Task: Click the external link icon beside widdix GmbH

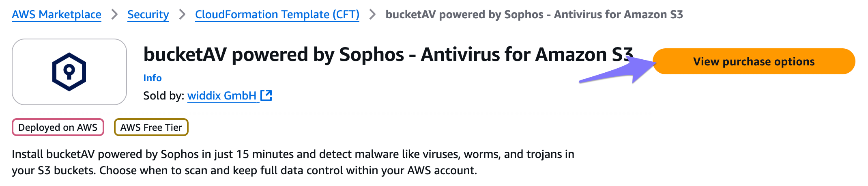Action: coord(266,95)
